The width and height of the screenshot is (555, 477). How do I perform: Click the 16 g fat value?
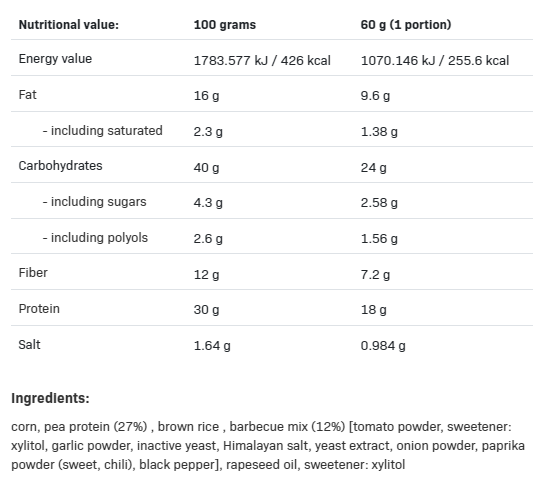coord(206,96)
